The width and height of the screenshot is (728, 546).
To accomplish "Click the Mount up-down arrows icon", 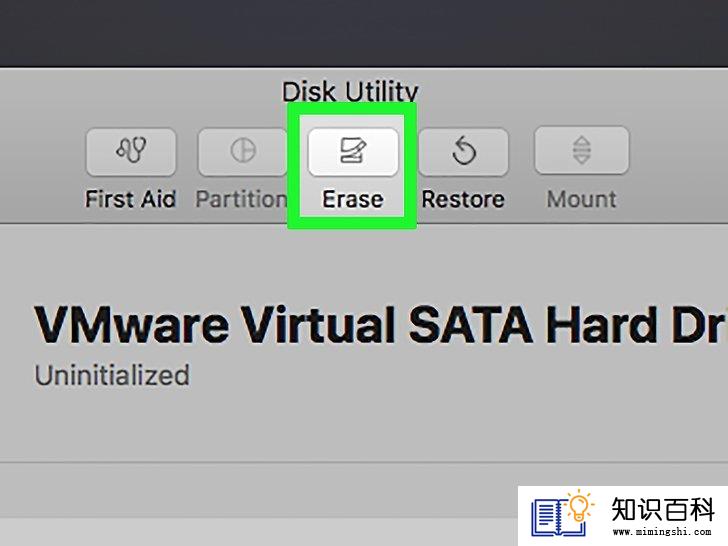I will [x=582, y=151].
